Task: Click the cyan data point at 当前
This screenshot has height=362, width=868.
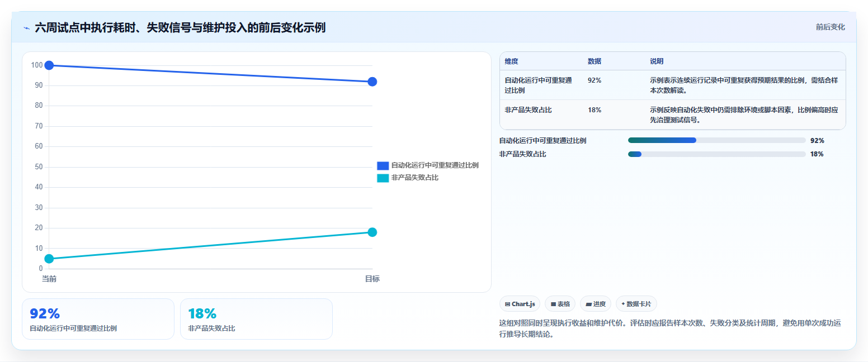Action: [49, 259]
